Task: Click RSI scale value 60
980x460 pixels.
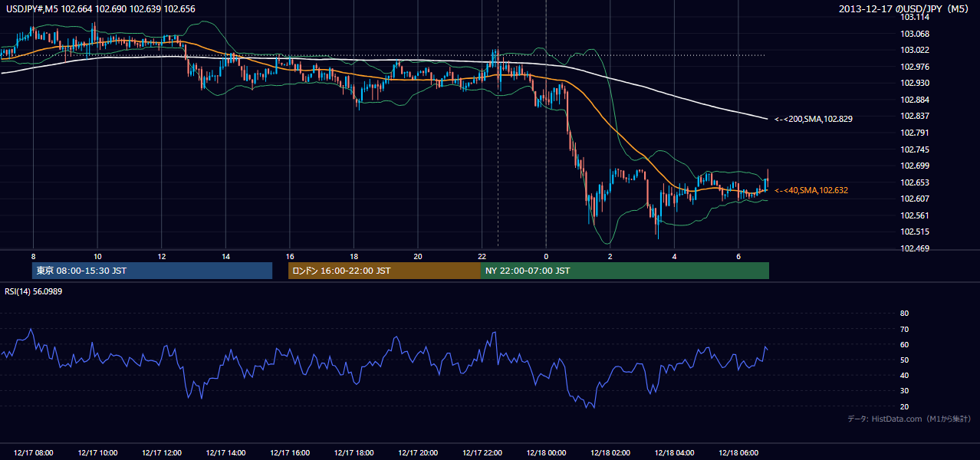Action: (x=904, y=344)
